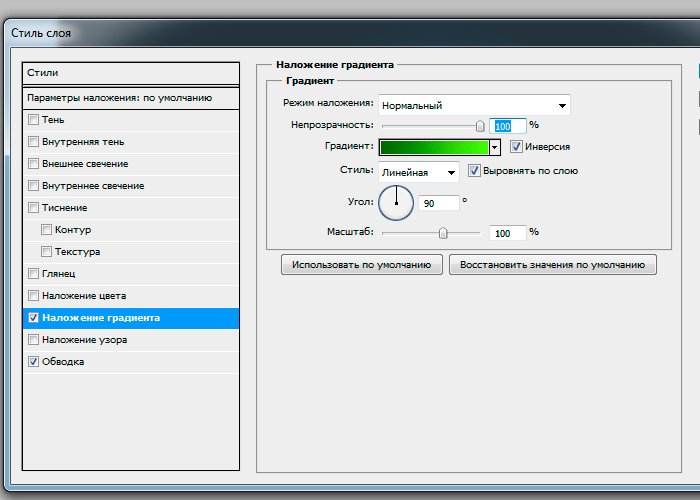The height and width of the screenshot is (500, 700).
Task: Click the angle value input field
Action: point(438,203)
